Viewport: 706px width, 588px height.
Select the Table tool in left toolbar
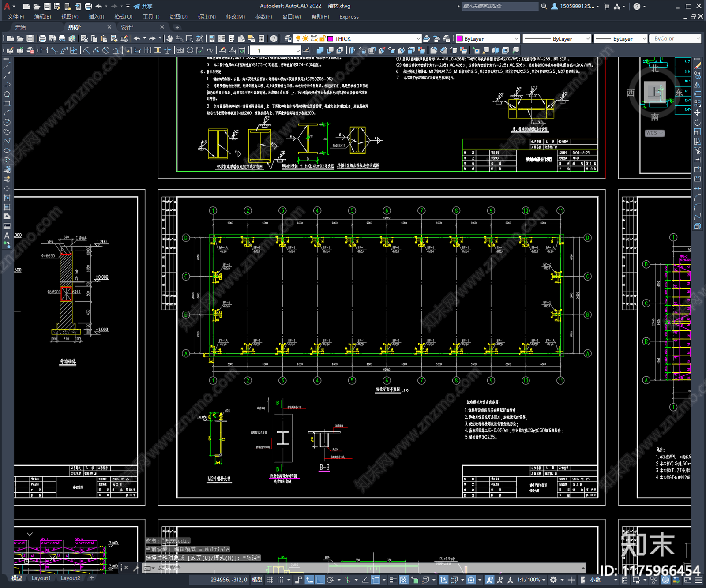pos(7,226)
